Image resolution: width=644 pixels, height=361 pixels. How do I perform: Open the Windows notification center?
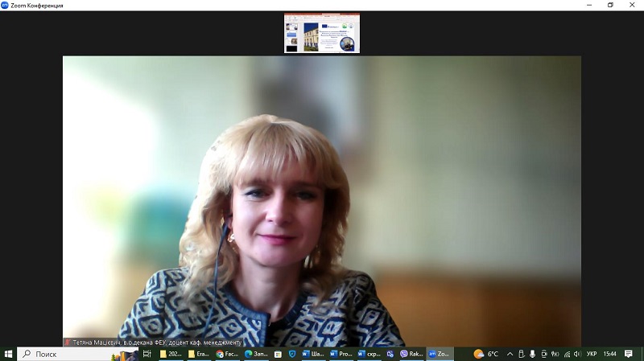(x=629, y=354)
